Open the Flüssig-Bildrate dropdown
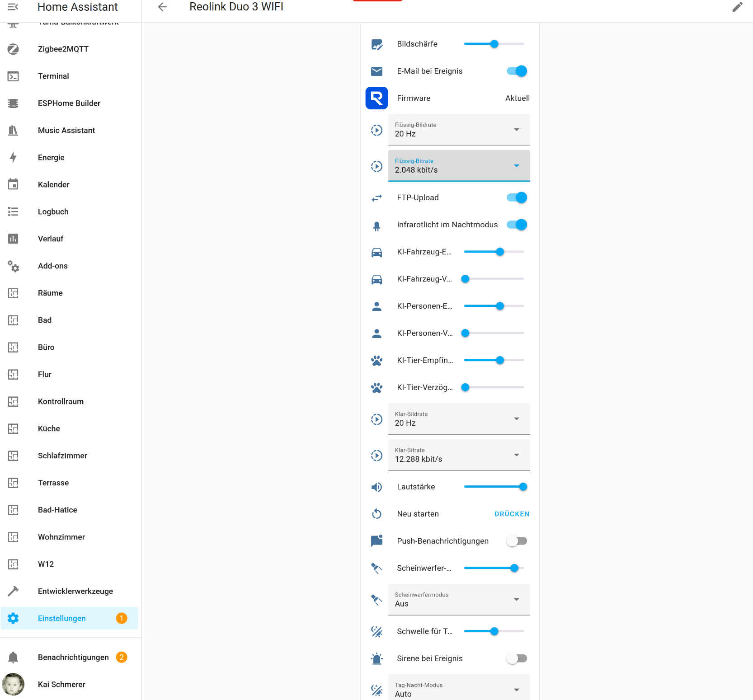Screen dimensions: 753x700 [459, 130]
